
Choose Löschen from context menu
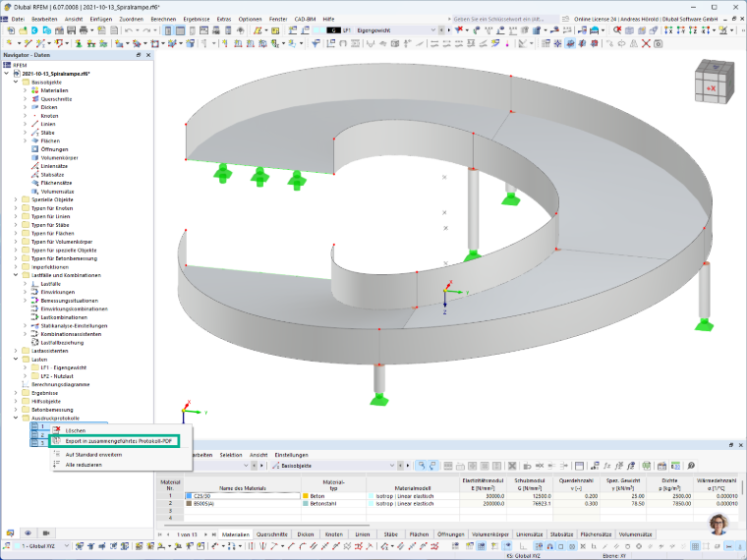[x=76, y=430]
